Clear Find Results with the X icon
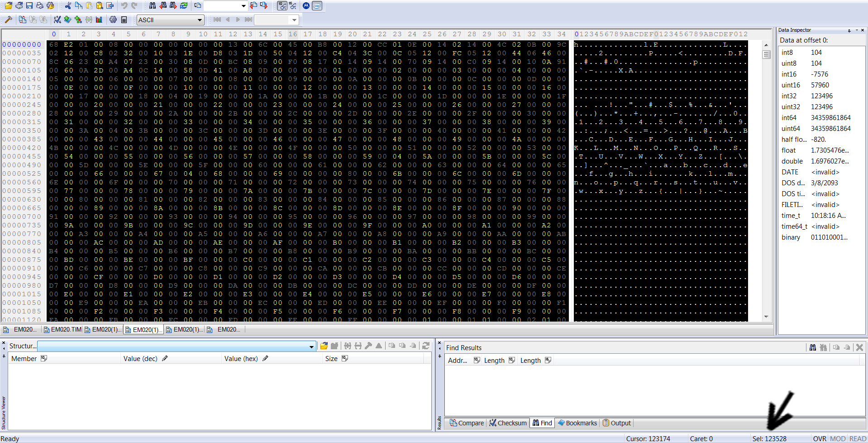This screenshot has height=443, width=868. pyautogui.click(x=859, y=347)
